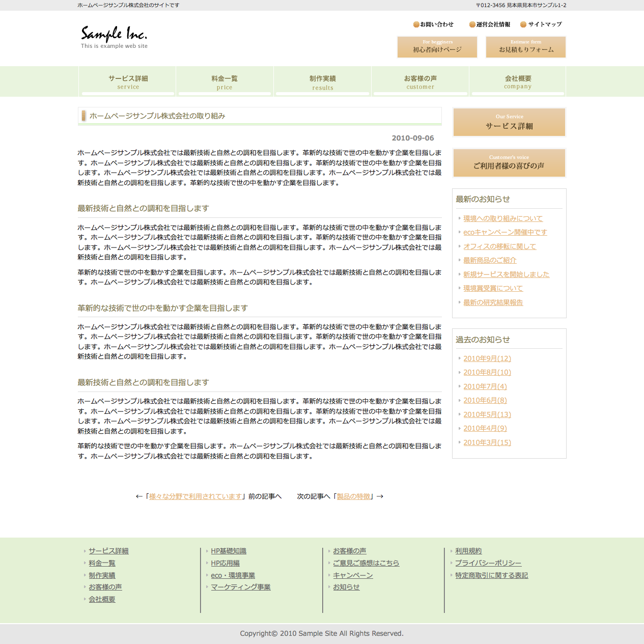The width and height of the screenshot is (644, 644).
Task: Open the 2010年5月(13) archive link
Action: 487,414
